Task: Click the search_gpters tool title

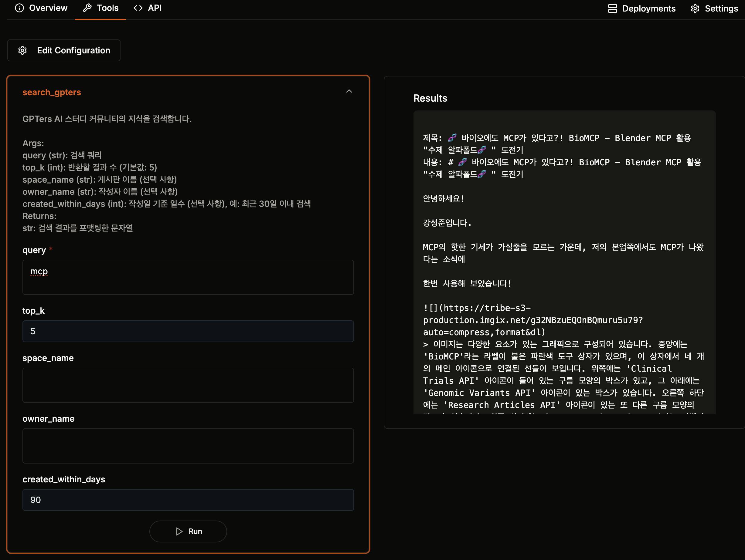Action: [x=52, y=92]
